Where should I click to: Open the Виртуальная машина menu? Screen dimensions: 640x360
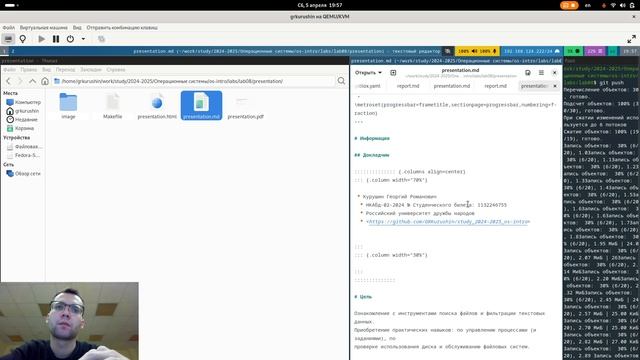(44, 28)
